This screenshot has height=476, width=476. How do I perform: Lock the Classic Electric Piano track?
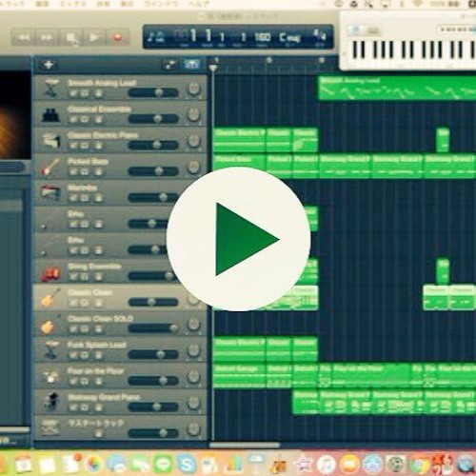point(99,146)
